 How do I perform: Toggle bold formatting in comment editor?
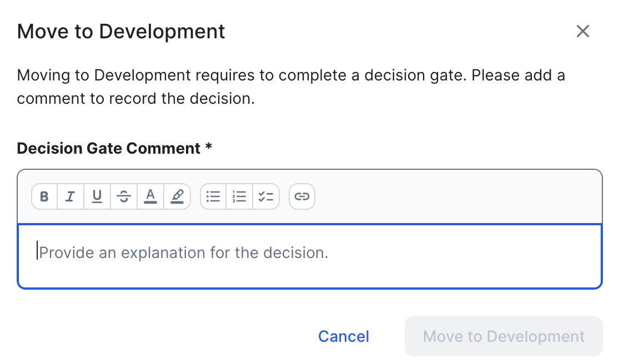point(45,196)
